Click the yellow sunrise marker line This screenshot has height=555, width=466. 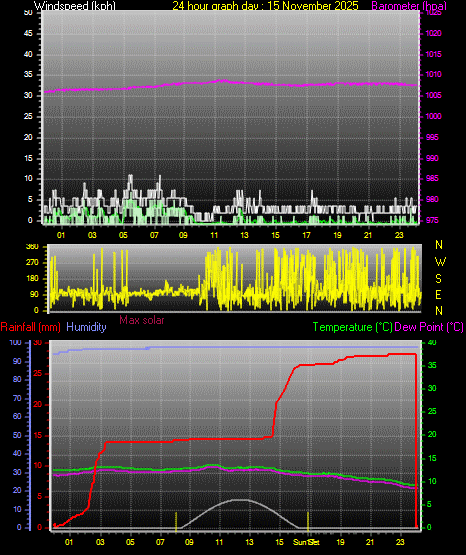coord(176,521)
